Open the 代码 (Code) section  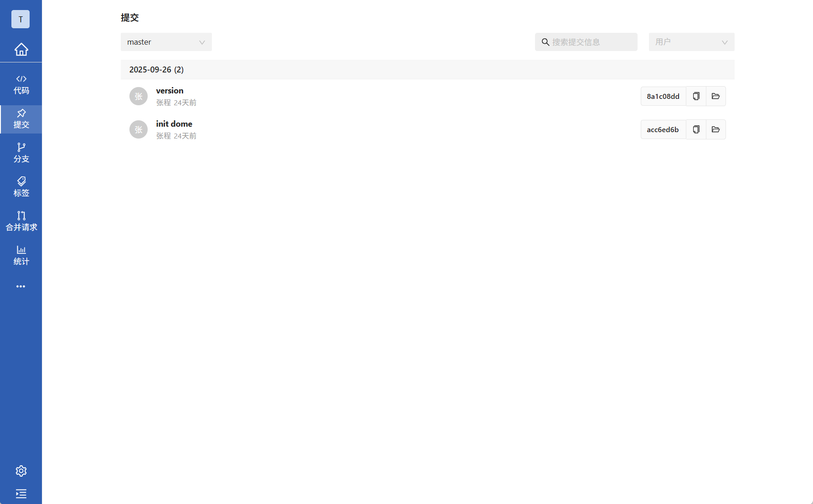click(21, 85)
